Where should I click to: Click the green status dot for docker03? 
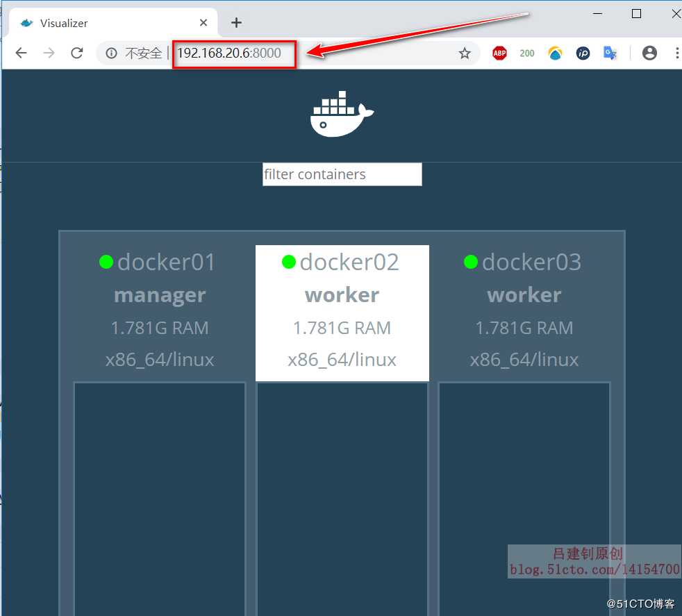click(471, 262)
